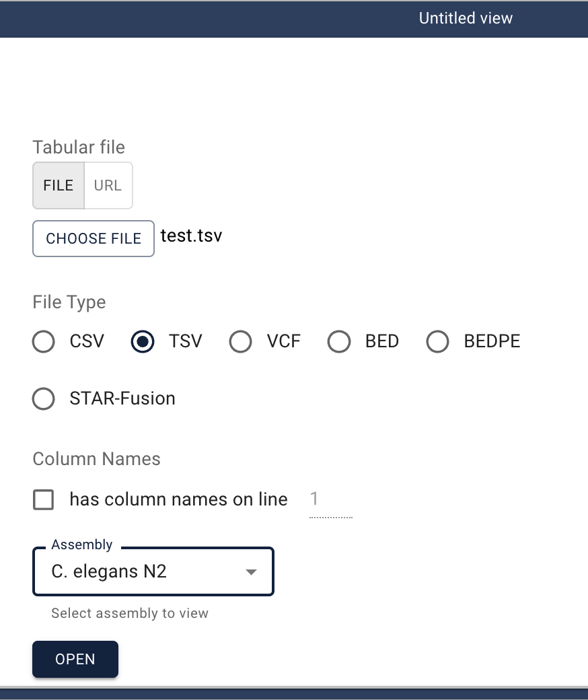The width and height of the screenshot is (588, 700).
Task: Click the File Type section label
Action: (69, 302)
